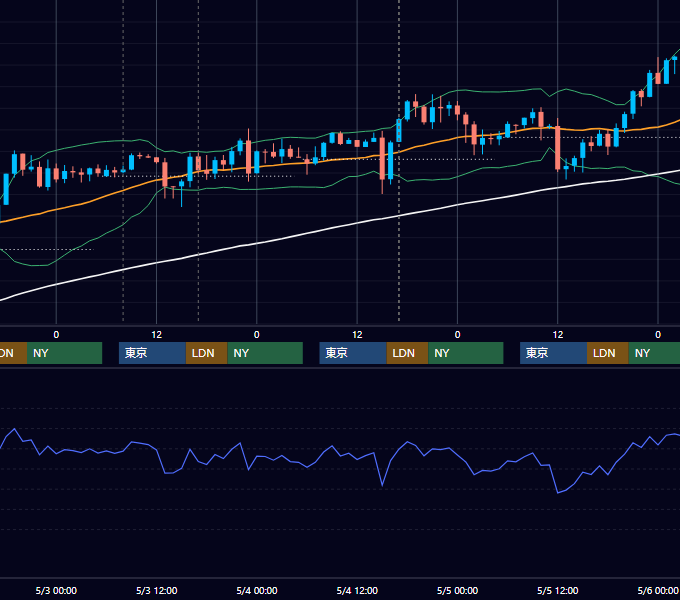The height and width of the screenshot is (600, 680).
Task: Click the hour label 0 above 5/5 00:00
Action: [457, 335]
